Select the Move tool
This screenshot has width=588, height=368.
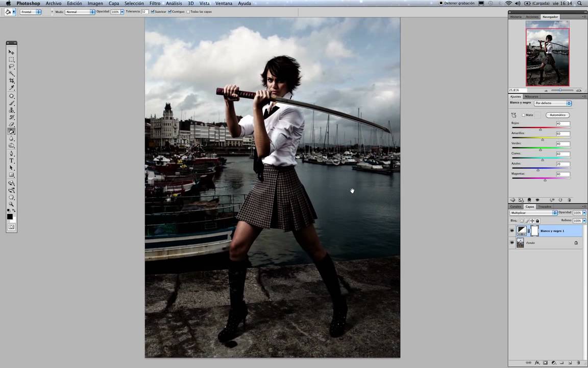[11, 52]
